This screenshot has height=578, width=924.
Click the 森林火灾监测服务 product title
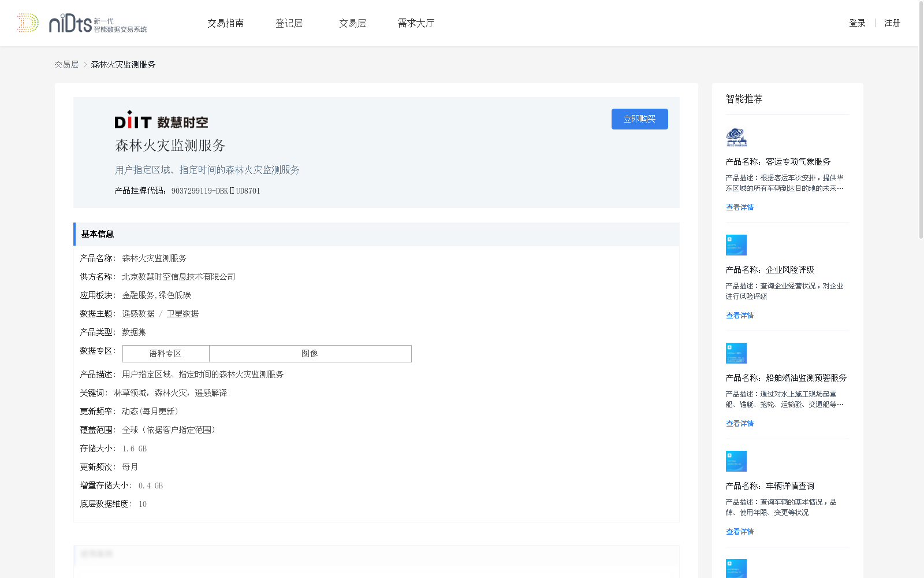[x=170, y=146]
